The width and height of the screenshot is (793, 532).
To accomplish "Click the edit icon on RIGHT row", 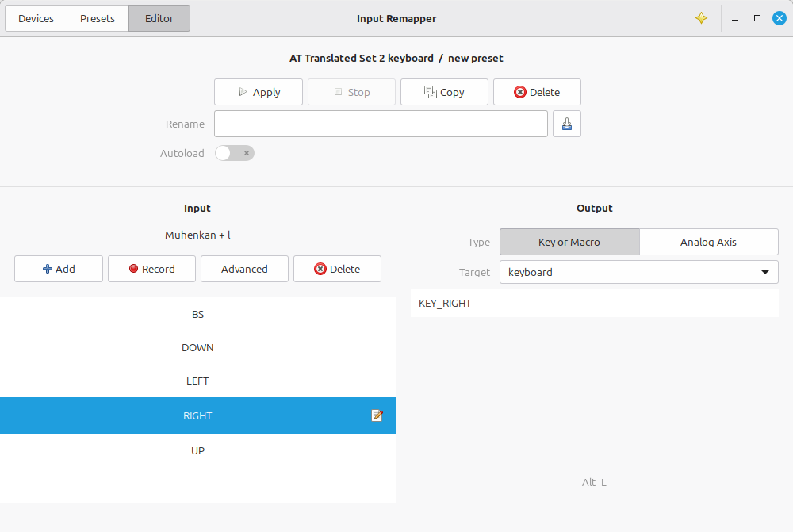I will [x=377, y=415].
